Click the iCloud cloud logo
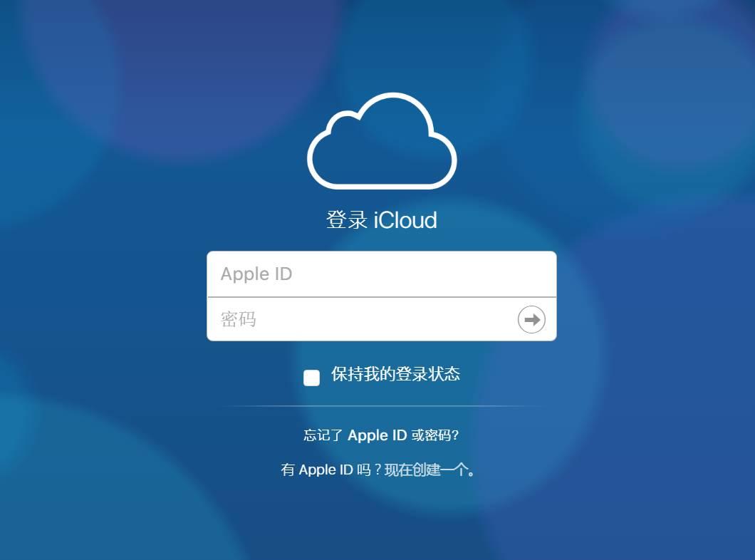The height and width of the screenshot is (560, 755). 382,140
